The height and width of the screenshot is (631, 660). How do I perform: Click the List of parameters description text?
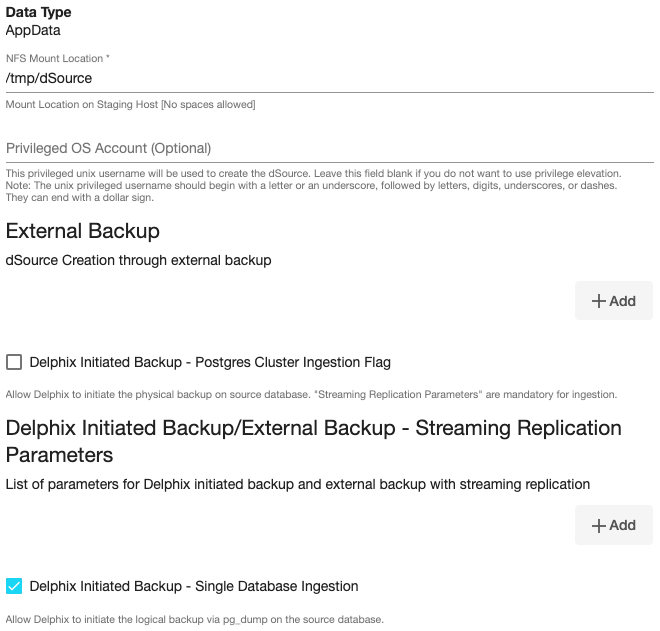pyautogui.click(x=297, y=484)
